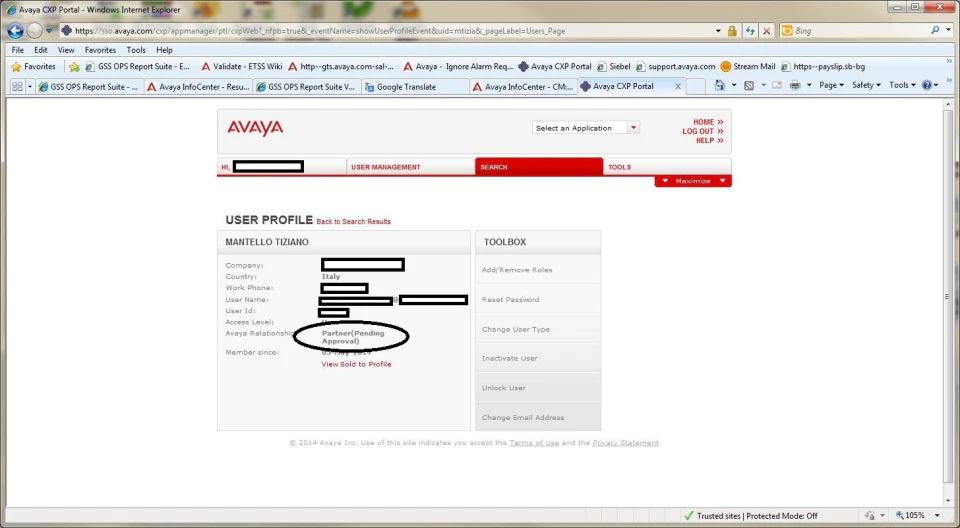Open search provider dropdown next to magnifier
Screen dimensions: 960x528
[x=948, y=31]
